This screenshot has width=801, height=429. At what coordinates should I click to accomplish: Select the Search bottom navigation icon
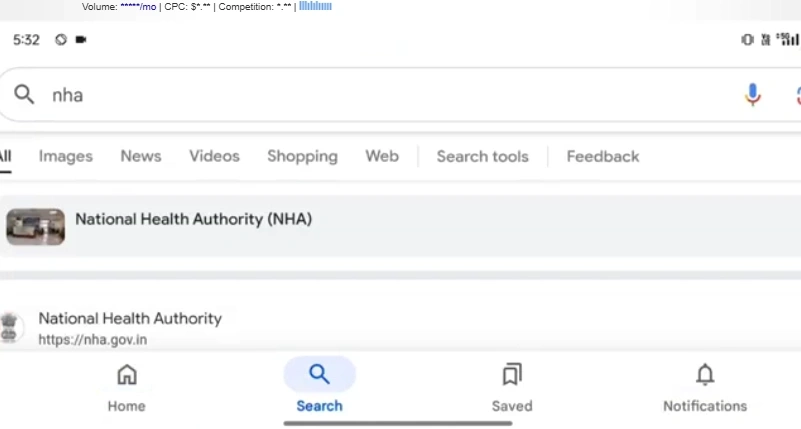319,374
